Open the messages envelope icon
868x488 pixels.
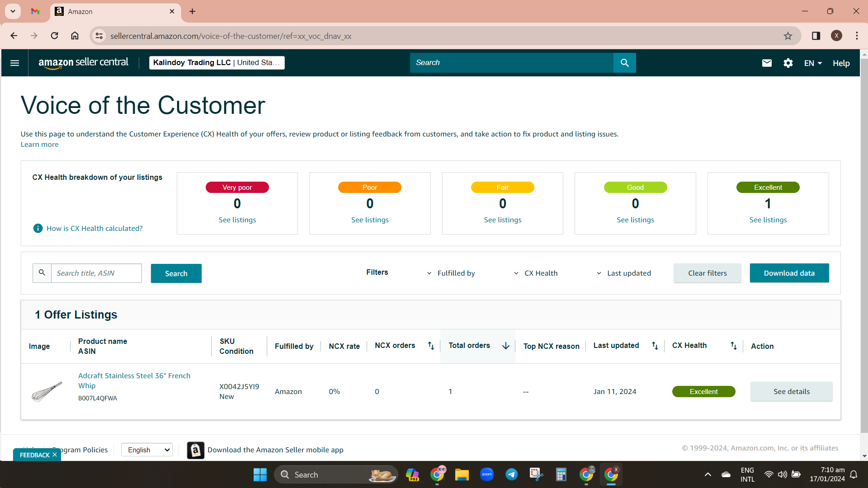767,63
